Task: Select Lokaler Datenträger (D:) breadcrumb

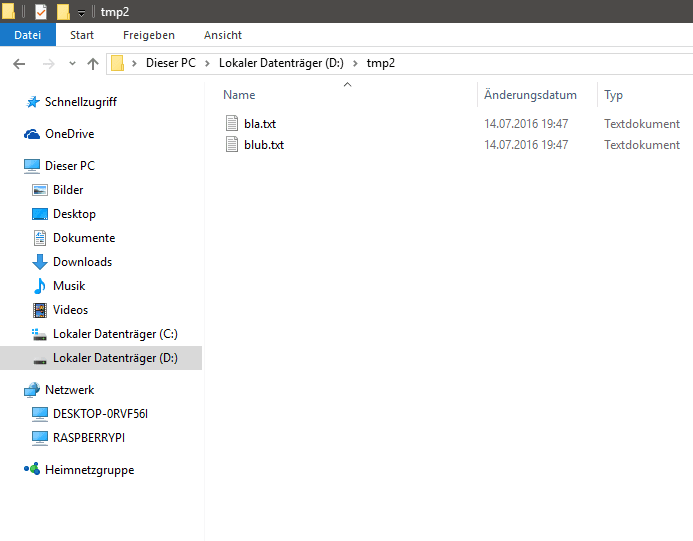Action: pos(281,63)
